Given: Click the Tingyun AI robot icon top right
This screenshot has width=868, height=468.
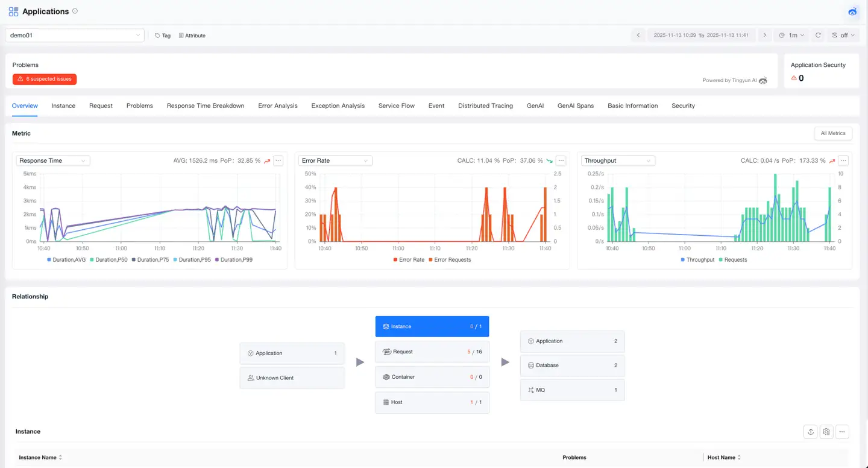Looking at the screenshot, I should tap(852, 11).
